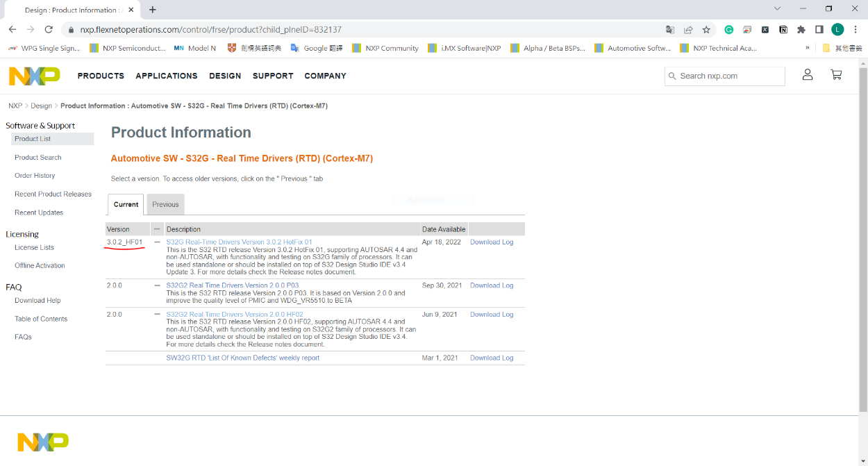Screen dimensions: 868x466
Task: Reload the page with refresh icon
Action: (49, 29)
